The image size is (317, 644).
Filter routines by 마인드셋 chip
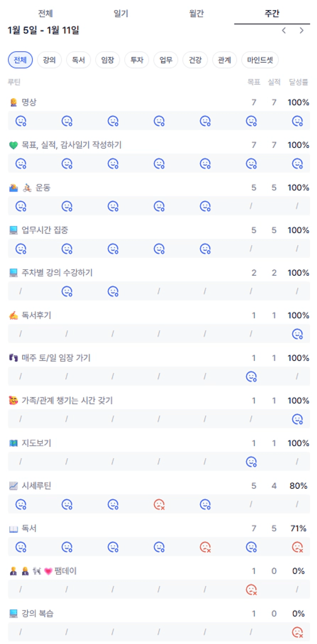coord(260,60)
